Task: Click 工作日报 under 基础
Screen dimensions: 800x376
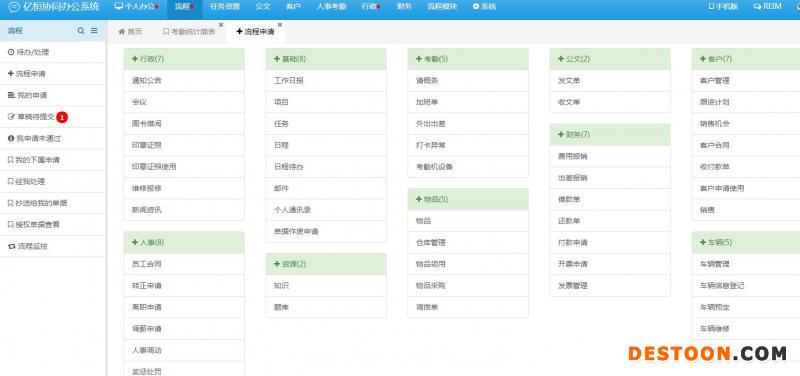Action: point(326,81)
